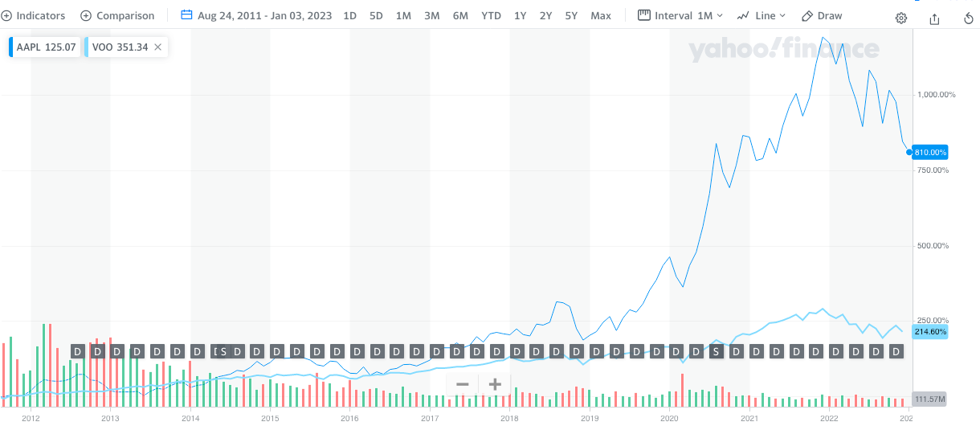Click the plus icon beside Indicators
This screenshot has height=426, width=980.
point(6,15)
